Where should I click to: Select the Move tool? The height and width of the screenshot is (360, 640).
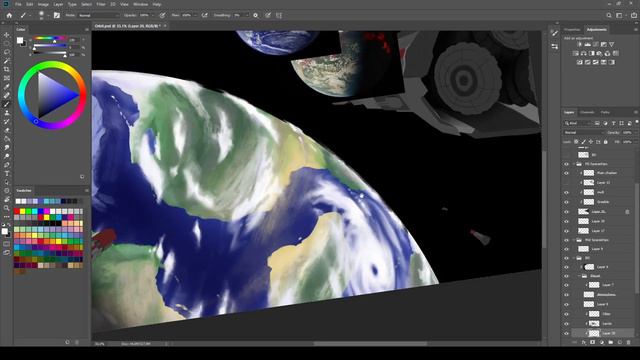[7, 35]
